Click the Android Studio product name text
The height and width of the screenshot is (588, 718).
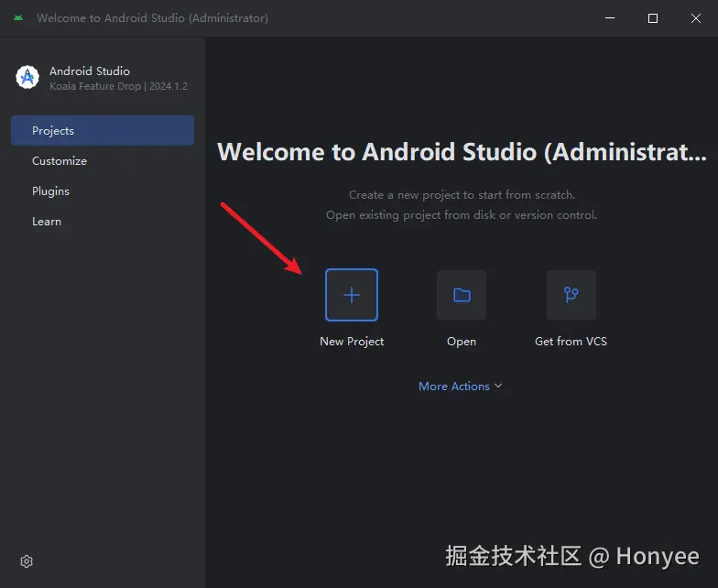pos(90,71)
